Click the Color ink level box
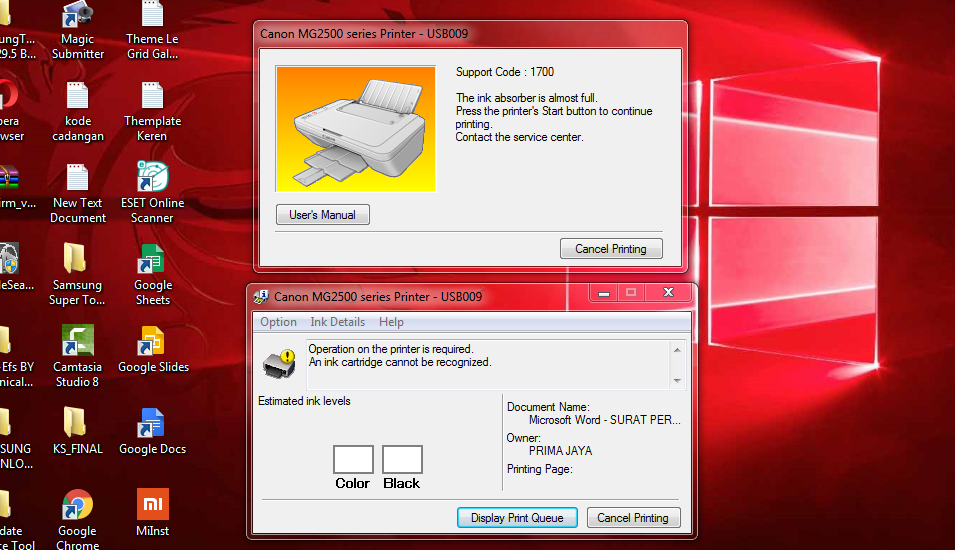This screenshot has height=550, width=955. click(353, 459)
